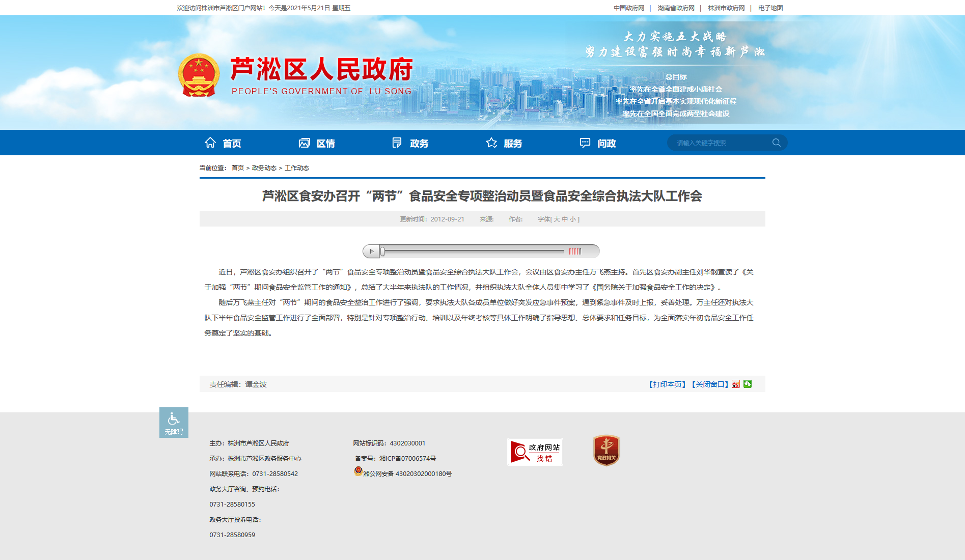Click the picture icon beside 区情
This screenshot has height=560, width=965.
coord(304,143)
